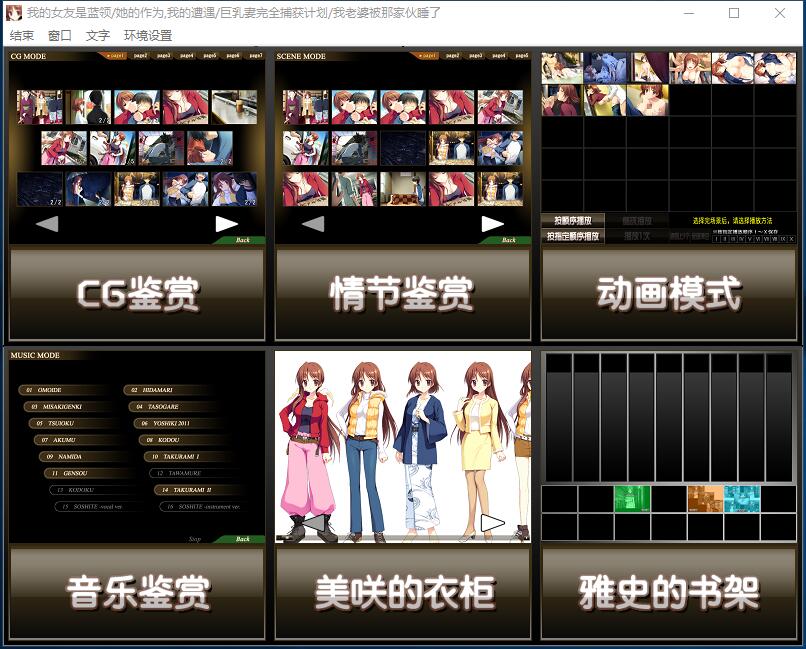Open the 雅史的书架 bookshelf button
This screenshot has height=649, width=806.
pyautogui.click(x=669, y=593)
